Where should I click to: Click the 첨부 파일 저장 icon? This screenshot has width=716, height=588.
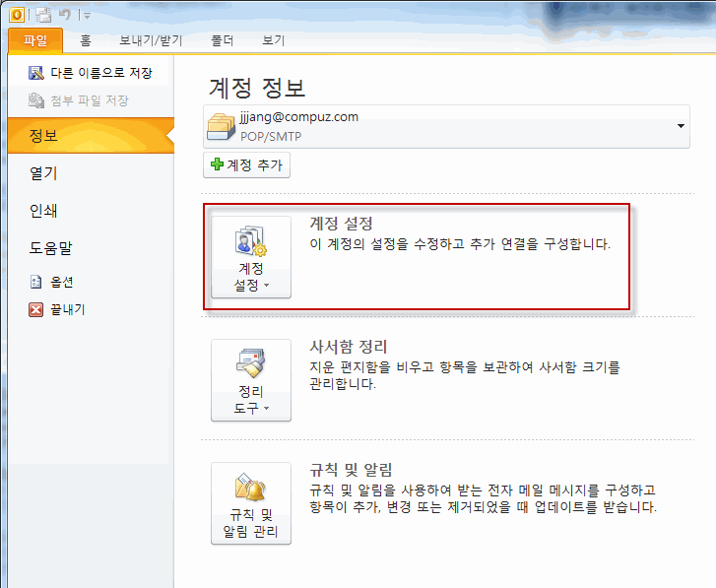coord(36,100)
